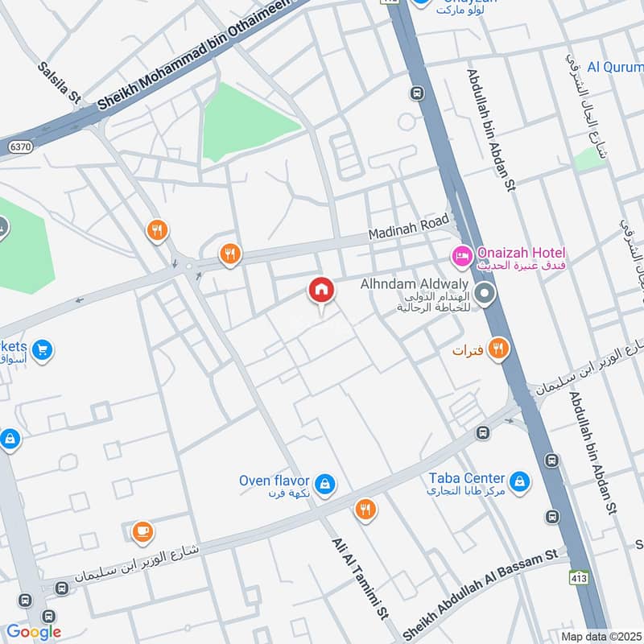Click the blue shopping cart market marker
The width and height of the screenshot is (644, 644).
(x=43, y=351)
